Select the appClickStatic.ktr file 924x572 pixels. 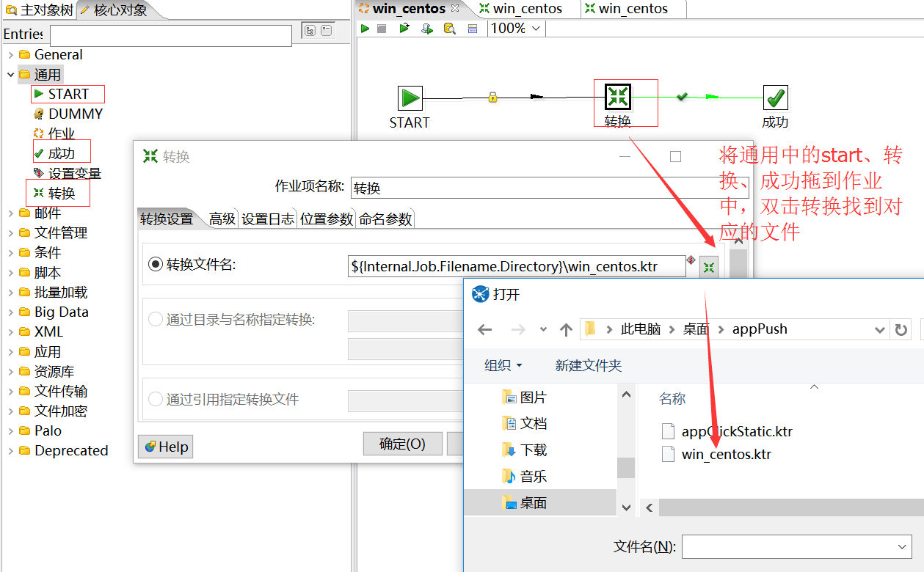coord(727,431)
